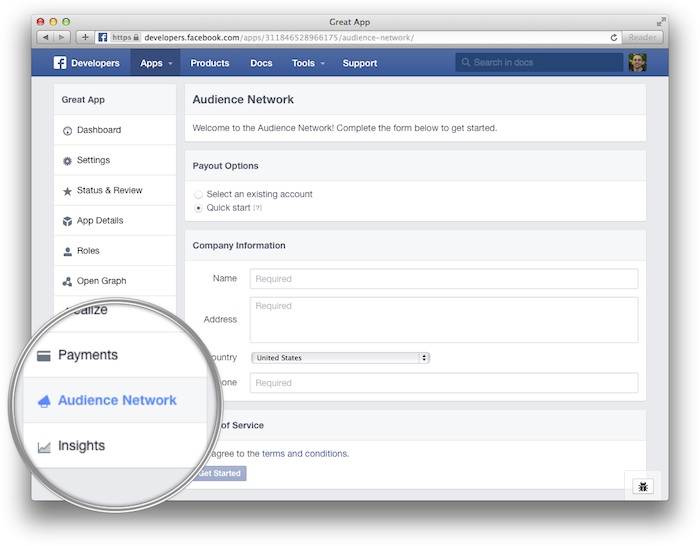Open Audience Network in sidebar
Screen dimensions: 700x546
115,400
